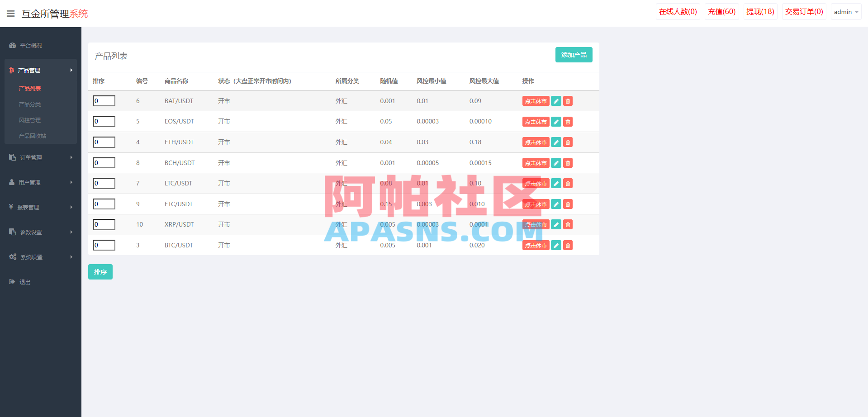Click the 添加产品 button
The width and height of the screenshot is (868, 417).
[574, 55]
